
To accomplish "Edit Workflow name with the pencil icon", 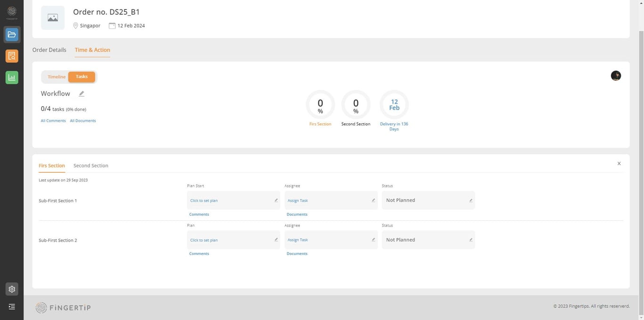I will (82, 93).
